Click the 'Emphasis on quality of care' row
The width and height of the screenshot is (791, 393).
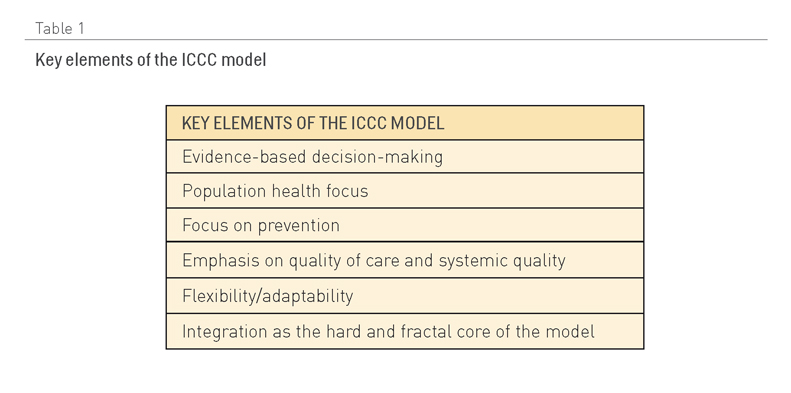pos(405,260)
